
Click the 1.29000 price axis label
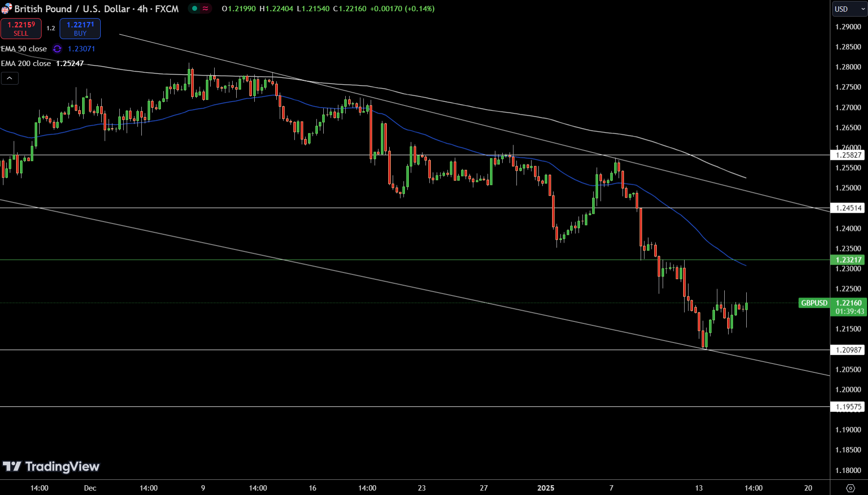(x=848, y=27)
